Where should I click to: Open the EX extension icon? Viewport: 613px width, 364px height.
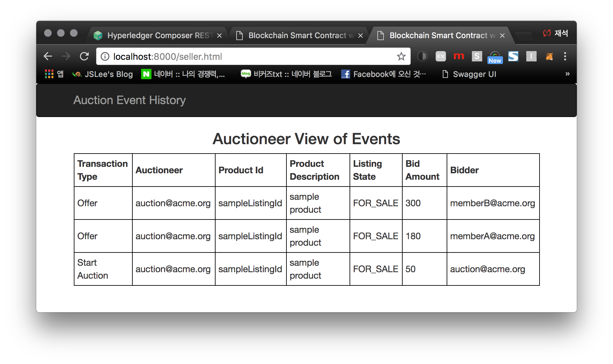(440, 56)
